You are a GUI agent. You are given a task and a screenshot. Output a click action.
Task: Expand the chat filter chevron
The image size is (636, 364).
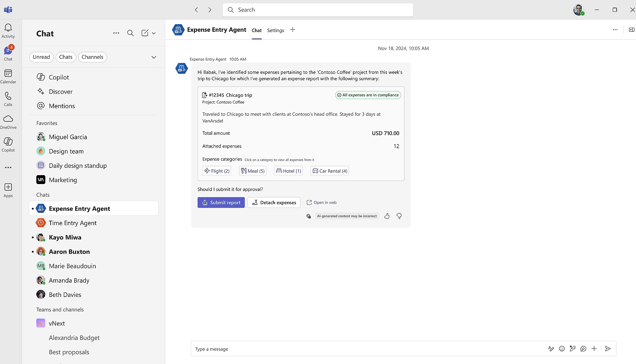point(154,57)
